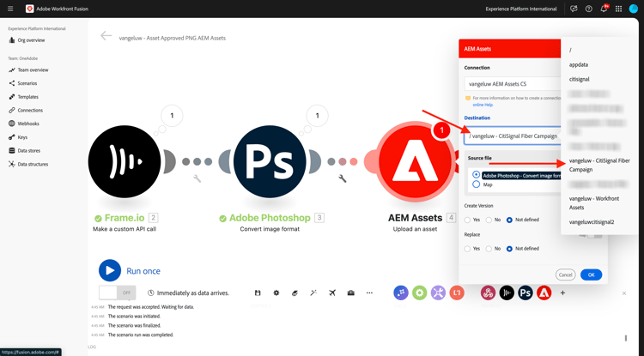Click the Run once play button
Viewport: 644px width, 356px height.
110,270
